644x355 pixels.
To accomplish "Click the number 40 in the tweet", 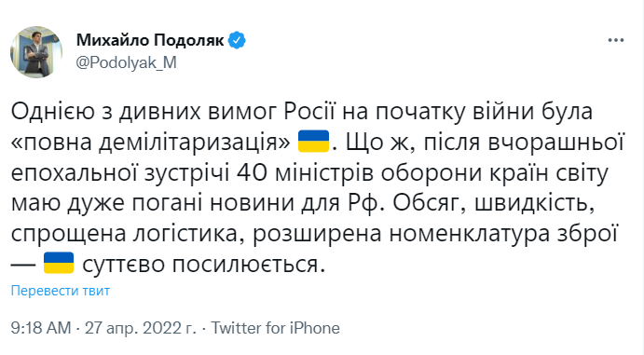I will [x=253, y=172].
